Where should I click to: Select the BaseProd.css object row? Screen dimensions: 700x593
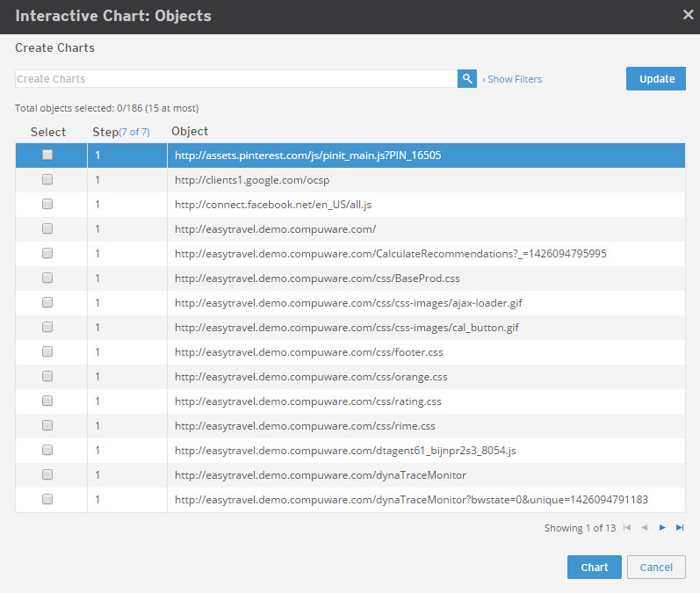click(x=350, y=278)
